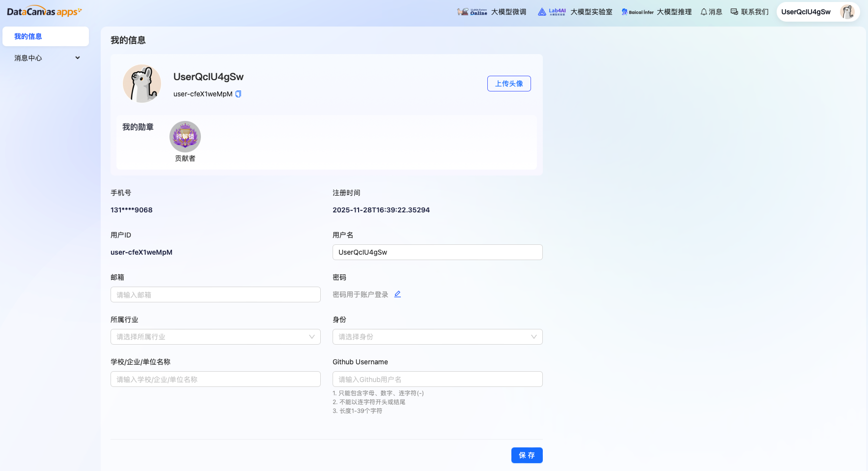Viewport: 868px width, 471px height.
Task: Click the 保存 button to save changes
Action: (x=527, y=455)
